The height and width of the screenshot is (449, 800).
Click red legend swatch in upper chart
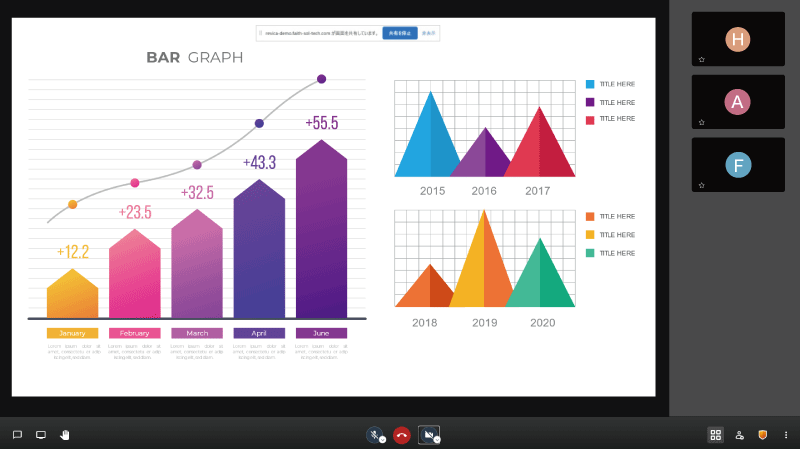[590, 120]
